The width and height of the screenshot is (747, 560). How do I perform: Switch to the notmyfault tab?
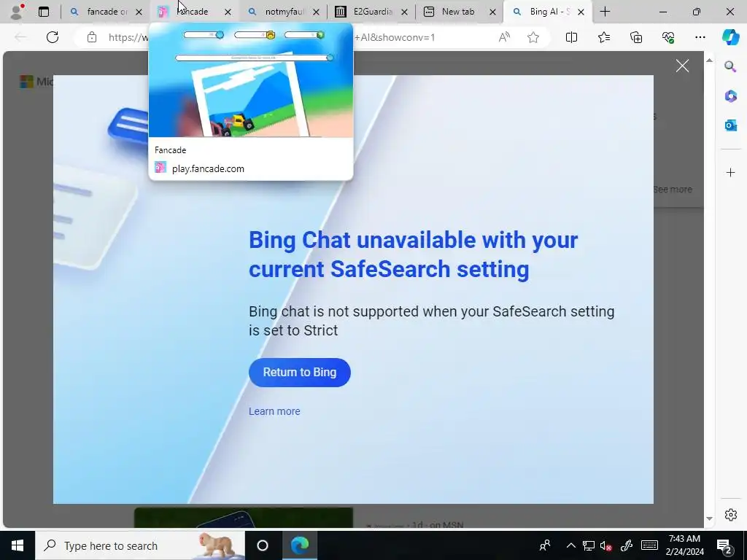284,12
